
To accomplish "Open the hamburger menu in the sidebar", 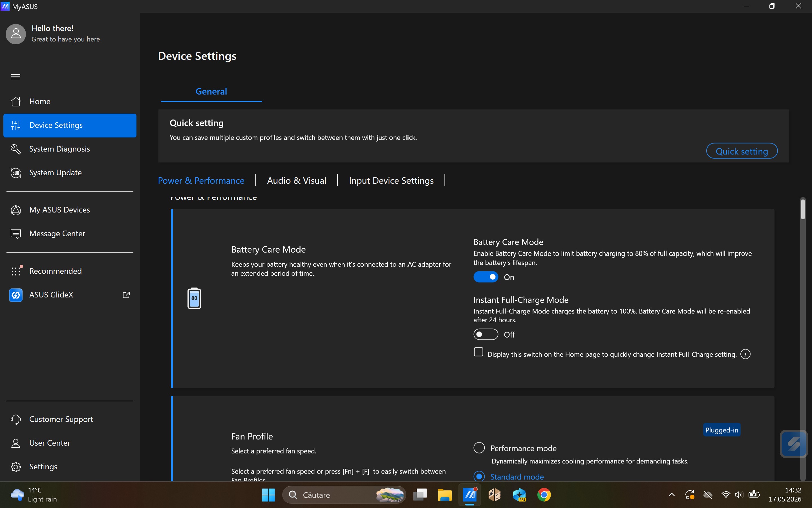I will point(16,77).
